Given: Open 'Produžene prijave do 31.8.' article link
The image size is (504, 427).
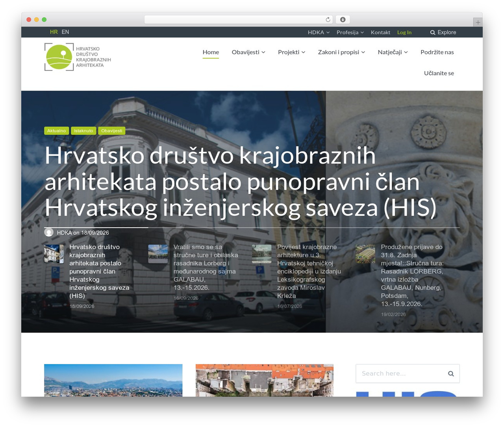Looking at the screenshot, I should point(412,275).
